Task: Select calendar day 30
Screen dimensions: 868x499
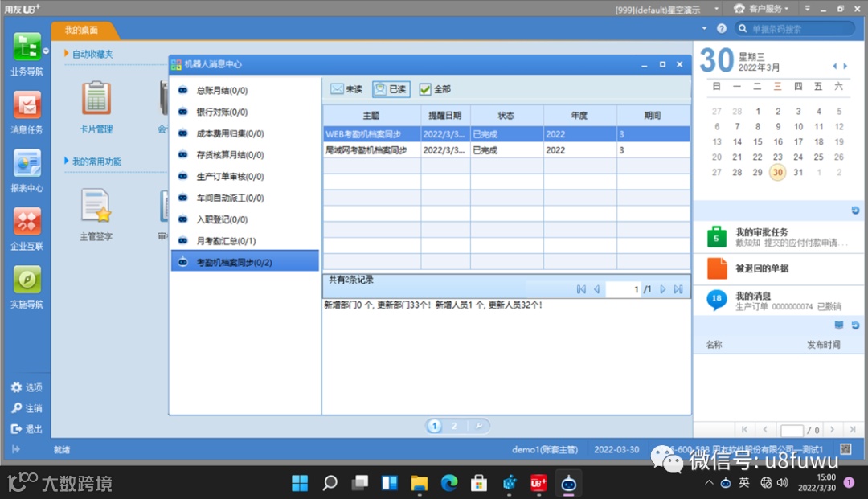Action: pos(778,172)
